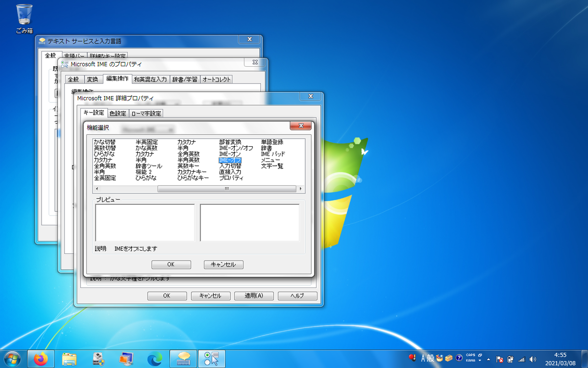Select 単語登録 in the function list
Viewport: 588px width, 368px height.
point(272,142)
